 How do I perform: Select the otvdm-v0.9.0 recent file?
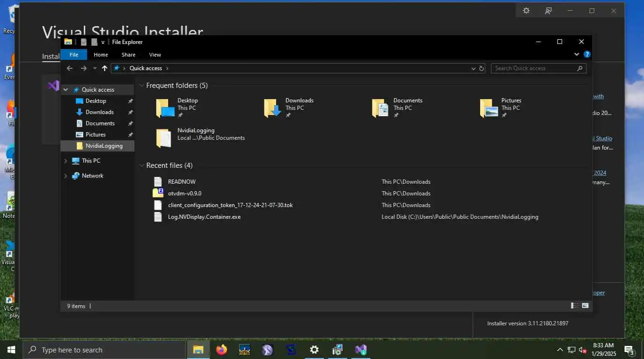coord(184,194)
